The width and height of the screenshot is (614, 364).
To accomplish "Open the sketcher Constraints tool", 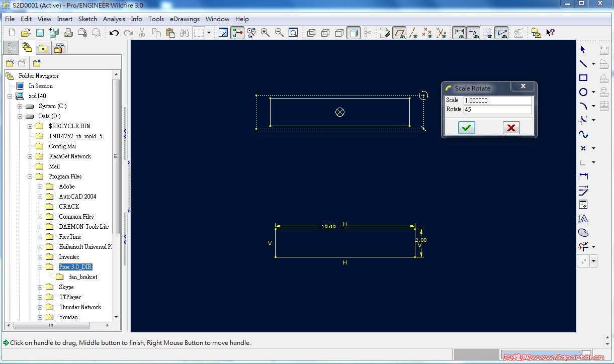I will [x=583, y=205].
